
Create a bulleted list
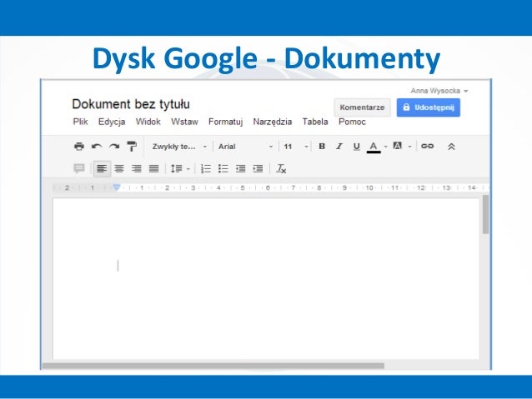(x=223, y=168)
